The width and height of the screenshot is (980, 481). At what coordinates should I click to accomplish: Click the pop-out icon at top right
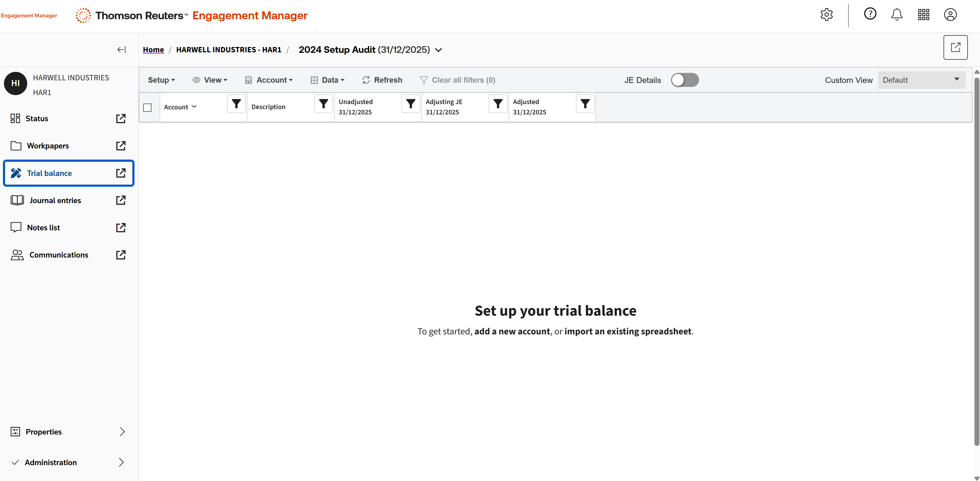click(x=955, y=48)
